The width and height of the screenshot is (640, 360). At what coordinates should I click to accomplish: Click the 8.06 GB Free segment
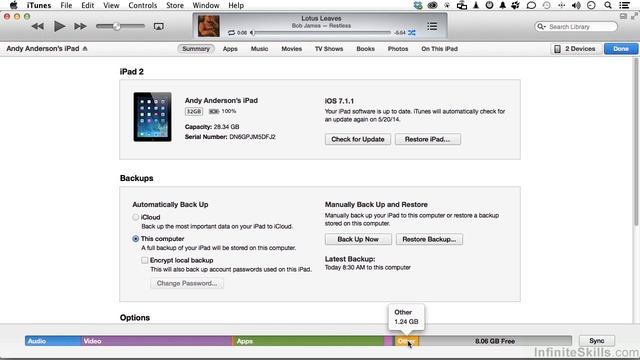(495, 341)
